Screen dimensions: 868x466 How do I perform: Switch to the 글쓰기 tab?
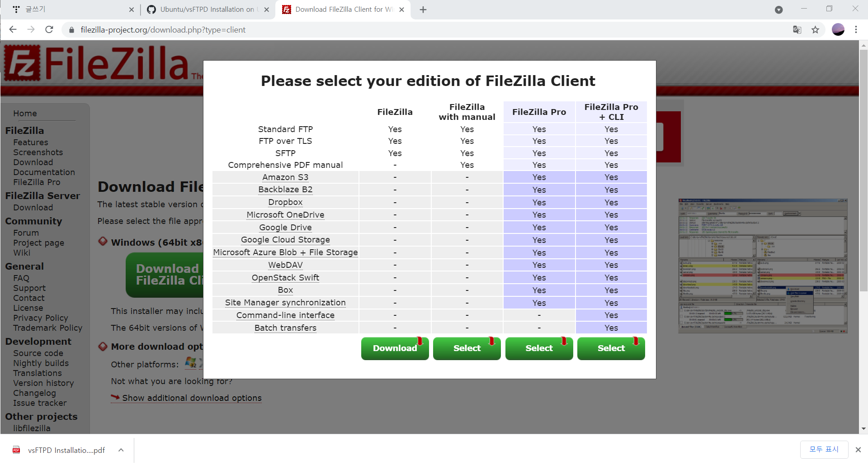click(72, 10)
